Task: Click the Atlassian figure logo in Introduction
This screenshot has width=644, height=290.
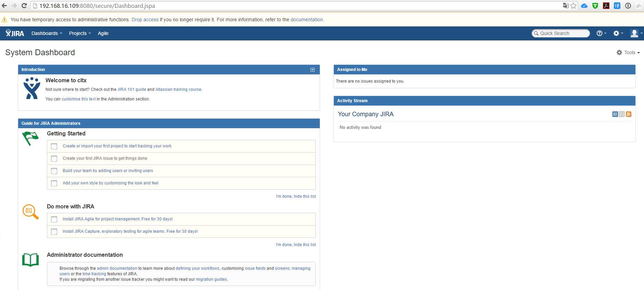Action: click(32, 88)
